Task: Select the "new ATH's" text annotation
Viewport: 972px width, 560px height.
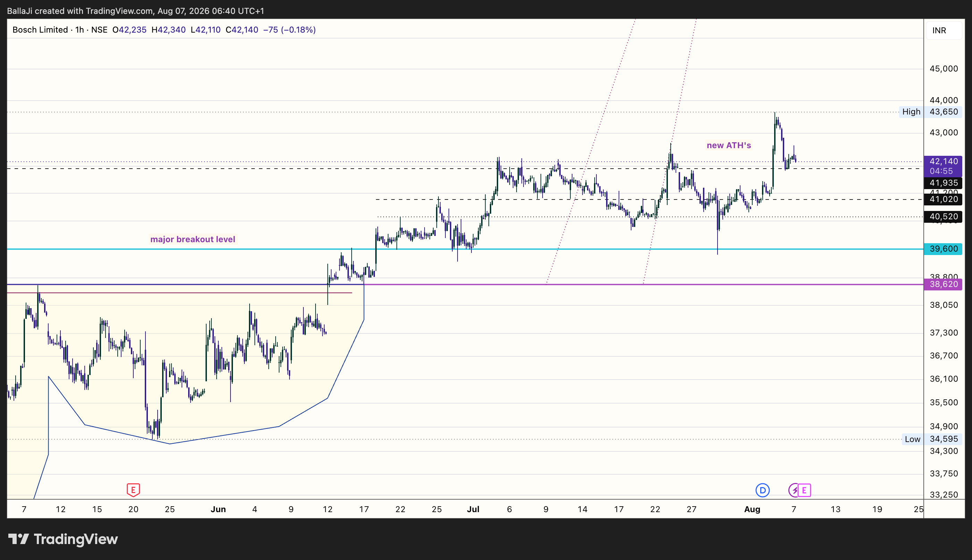Action: (x=729, y=145)
